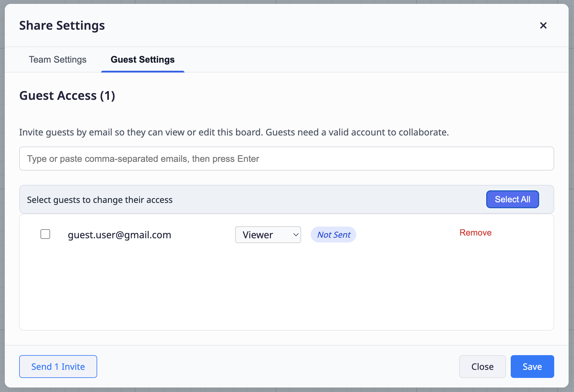
Task: Click 'Select guests to change their access' text
Action: 100,200
